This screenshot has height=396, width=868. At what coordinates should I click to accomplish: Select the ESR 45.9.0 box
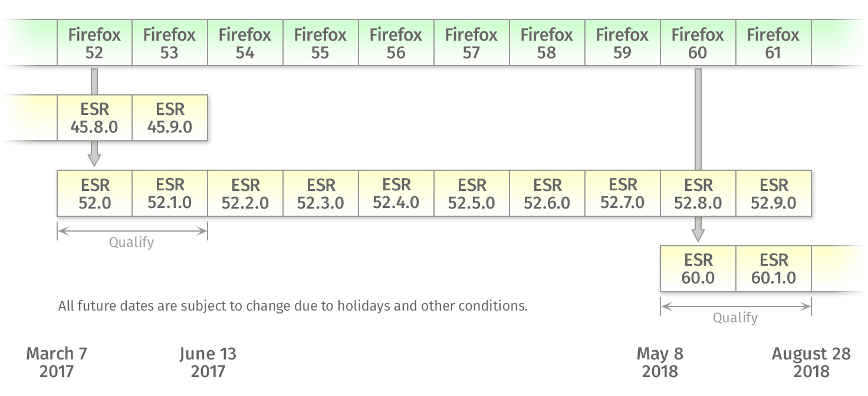[170, 118]
